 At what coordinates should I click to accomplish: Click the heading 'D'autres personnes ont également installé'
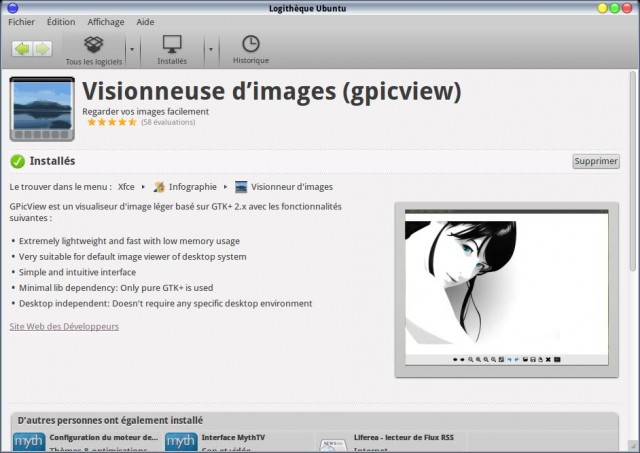(110, 420)
